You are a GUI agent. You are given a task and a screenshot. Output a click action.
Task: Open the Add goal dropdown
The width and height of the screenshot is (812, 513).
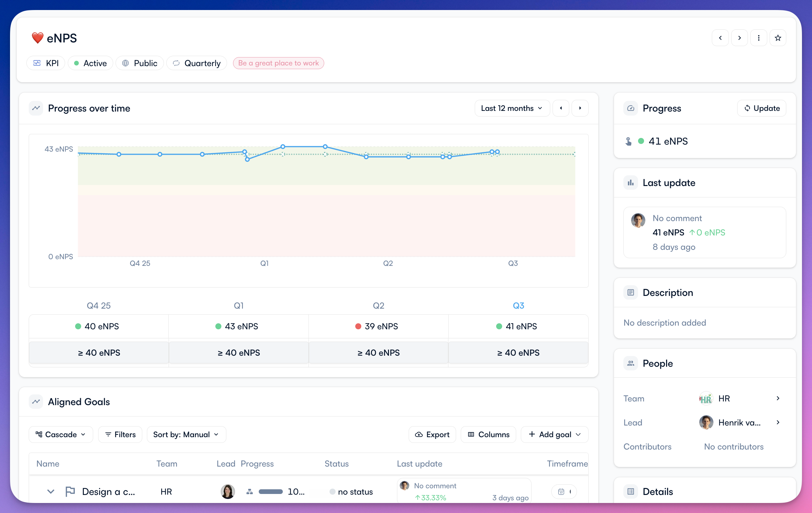coord(555,435)
